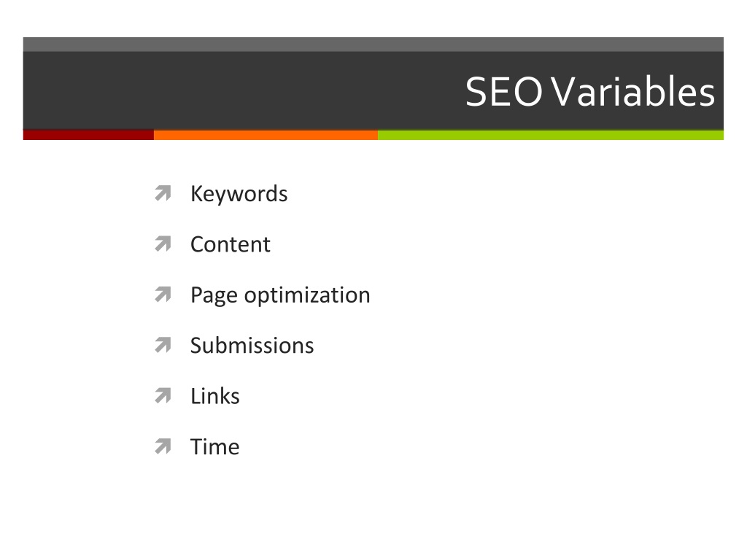
Task: Select the Links bullet text
Action: coord(215,396)
